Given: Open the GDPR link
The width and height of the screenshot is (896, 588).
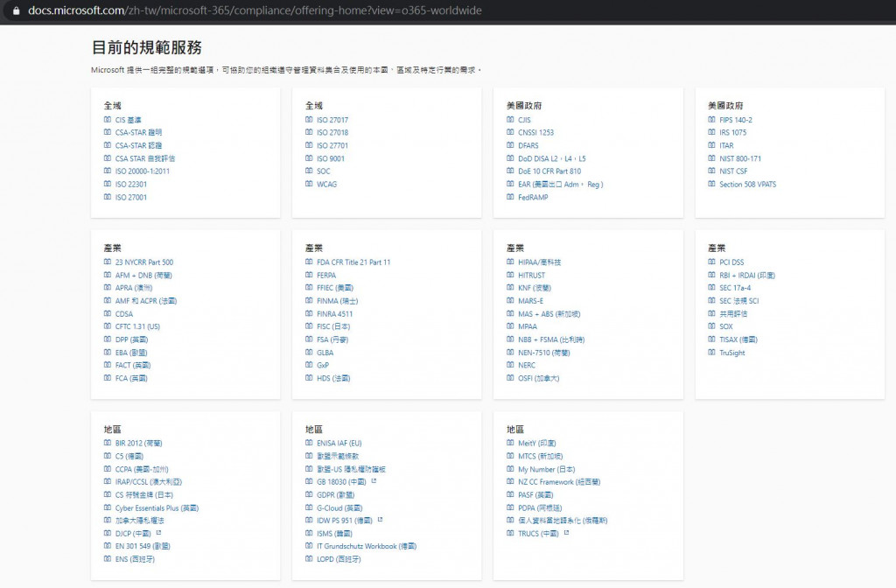Looking at the screenshot, I should (336, 495).
